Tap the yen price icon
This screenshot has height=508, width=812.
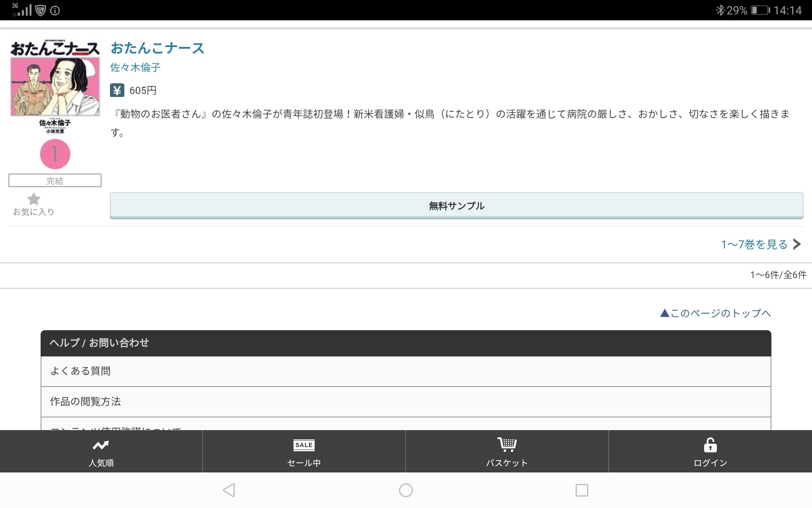117,90
